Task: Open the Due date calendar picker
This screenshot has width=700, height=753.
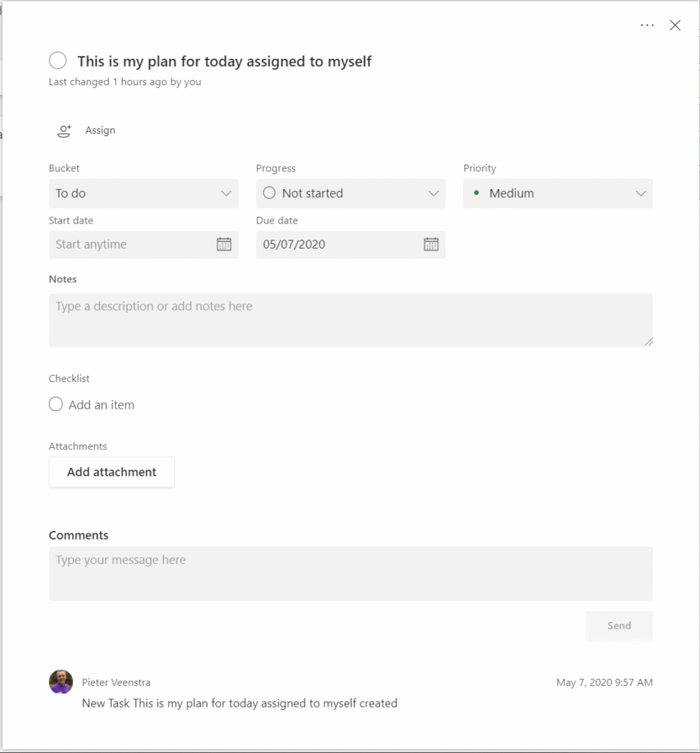Action: tap(431, 244)
